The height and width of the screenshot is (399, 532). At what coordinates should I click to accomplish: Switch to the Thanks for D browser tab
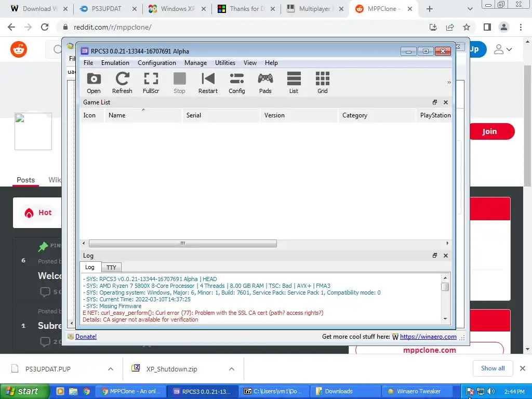pyautogui.click(x=246, y=9)
